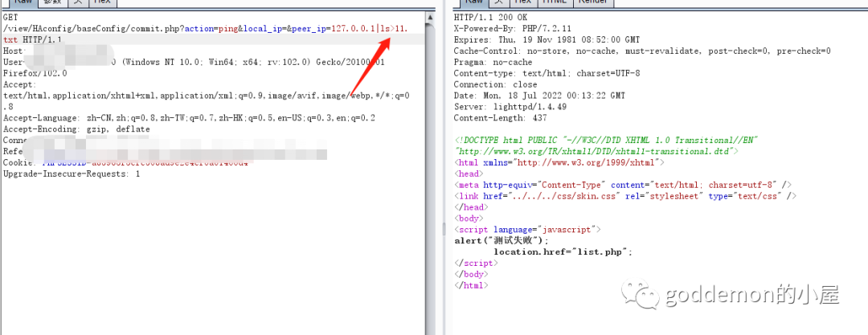Screen dimensions: 868x335
Task: Click the 'peer_ip' parameter name
Action: pyautogui.click(x=309, y=29)
